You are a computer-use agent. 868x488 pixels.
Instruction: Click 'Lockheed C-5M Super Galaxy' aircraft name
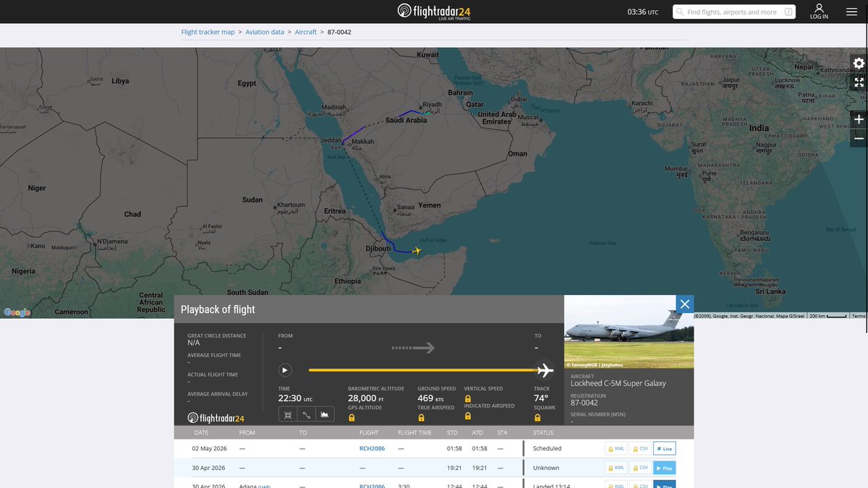(x=618, y=383)
